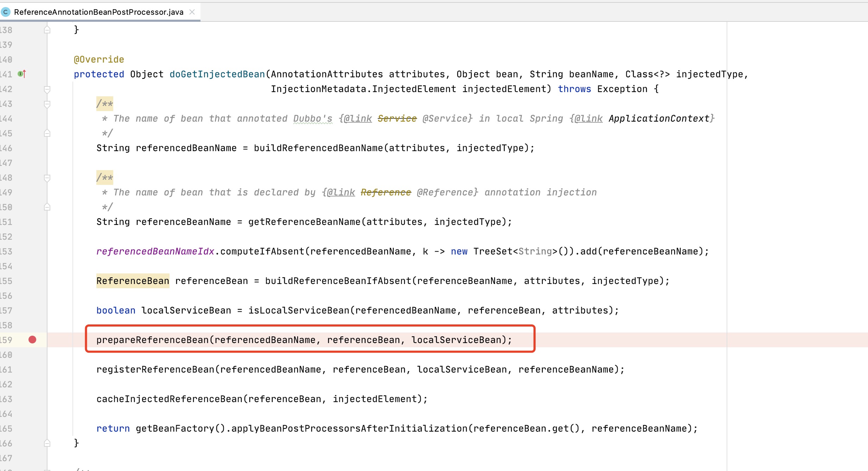Click the struck-through Reference link in the comment

pyautogui.click(x=386, y=193)
